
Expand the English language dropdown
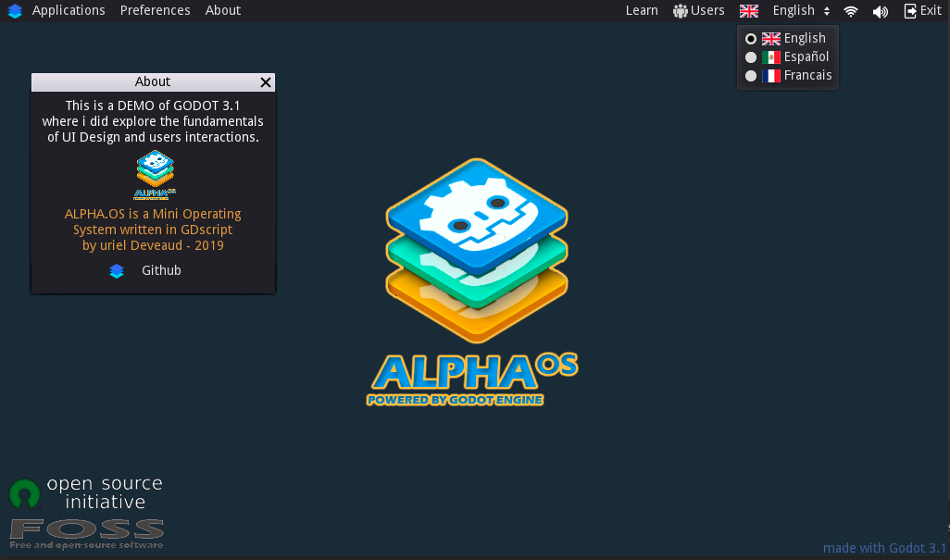click(x=800, y=10)
